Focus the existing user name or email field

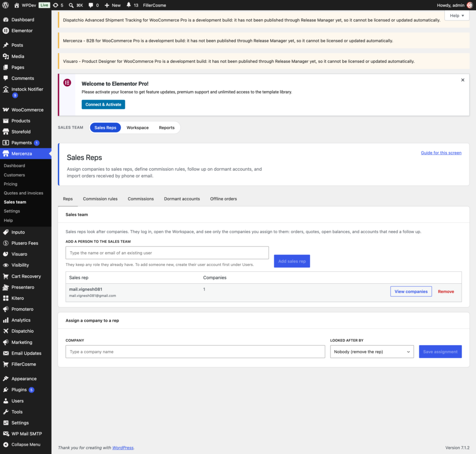pos(167,253)
